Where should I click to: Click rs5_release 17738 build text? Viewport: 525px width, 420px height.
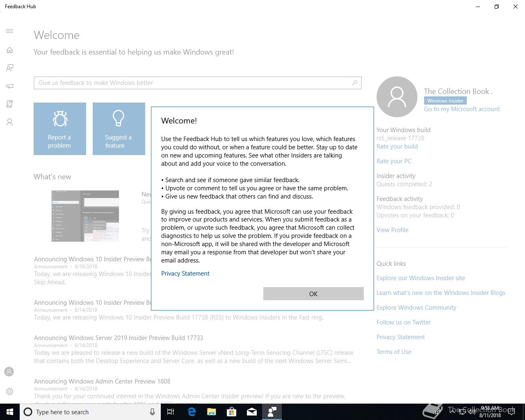click(x=400, y=138)
